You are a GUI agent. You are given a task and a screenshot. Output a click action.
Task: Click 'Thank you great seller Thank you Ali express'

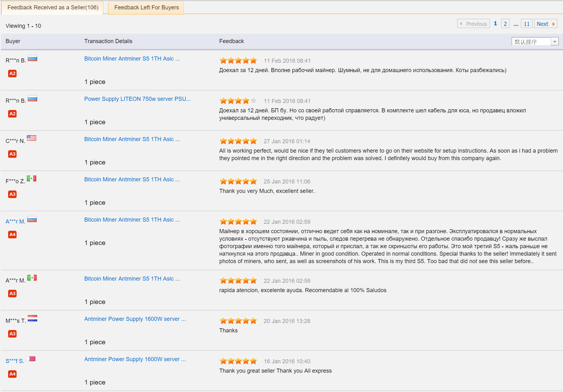[x=275, y=371]
